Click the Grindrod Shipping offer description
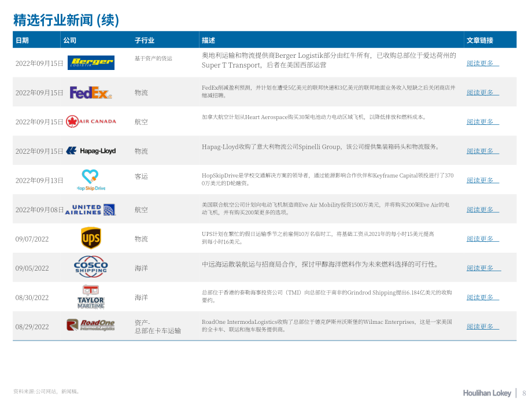Screen dimensions: 532x399 click(x=327, y=296)
